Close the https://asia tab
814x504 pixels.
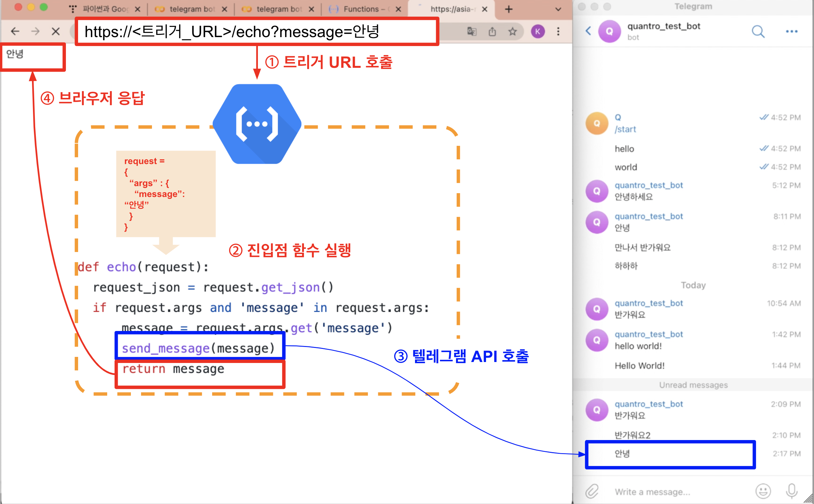pyautogui.click(x=484, y=9)
